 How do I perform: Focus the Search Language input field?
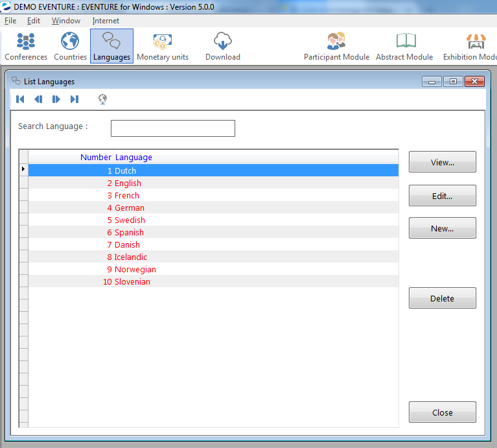tap(173, 128)
